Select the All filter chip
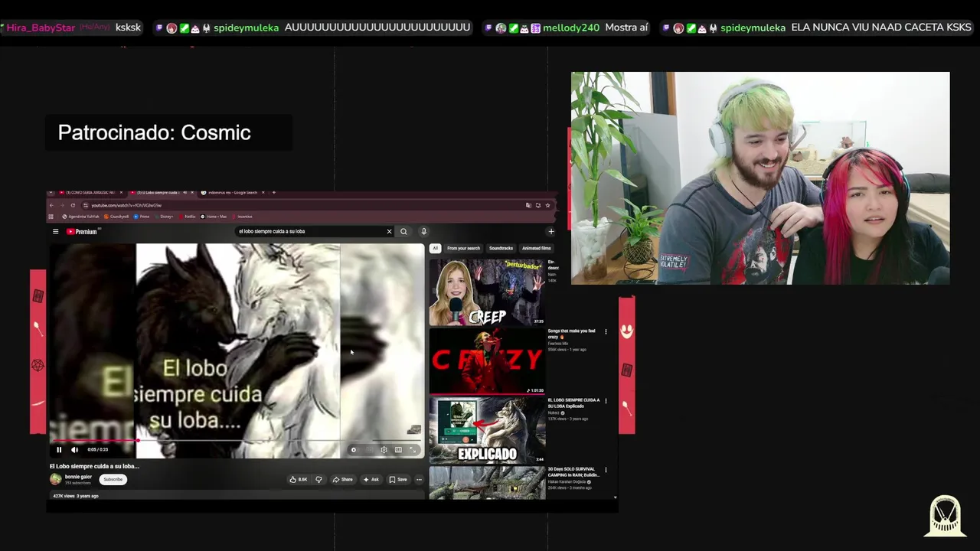The image size is (980, 551). [435, 248]
